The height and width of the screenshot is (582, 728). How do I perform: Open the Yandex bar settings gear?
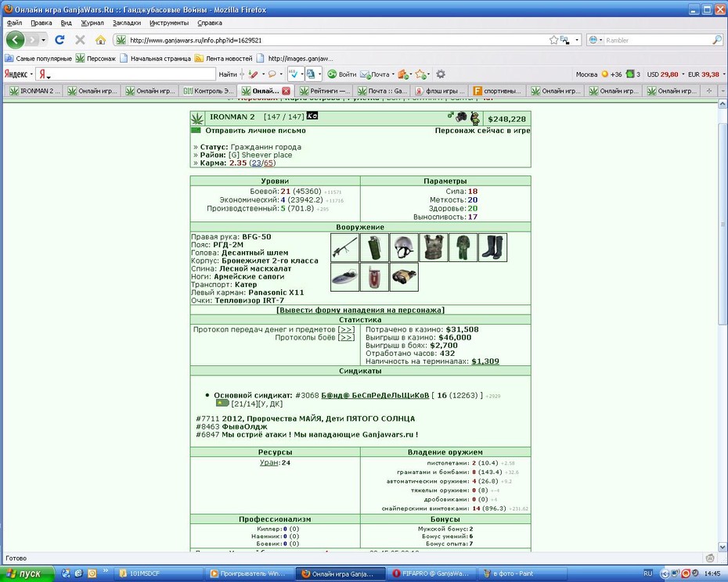441,74
